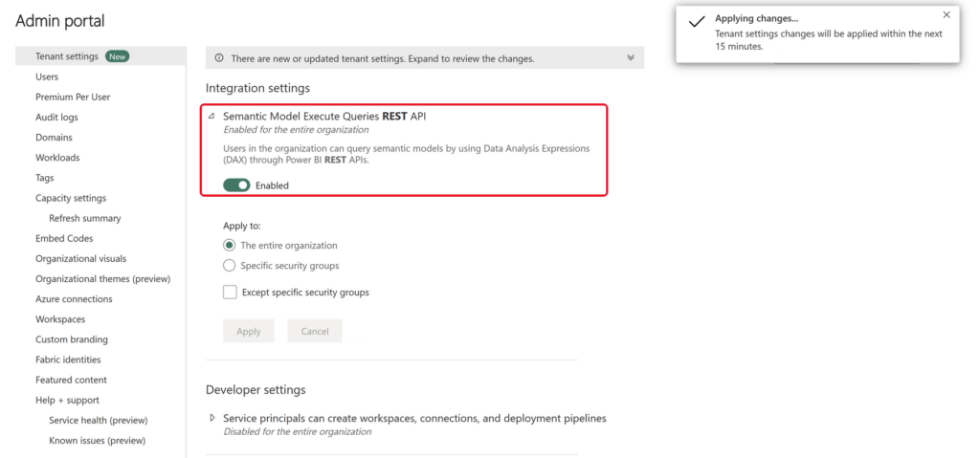Expand the new tenant settings banner chevron

coord(631,57)
